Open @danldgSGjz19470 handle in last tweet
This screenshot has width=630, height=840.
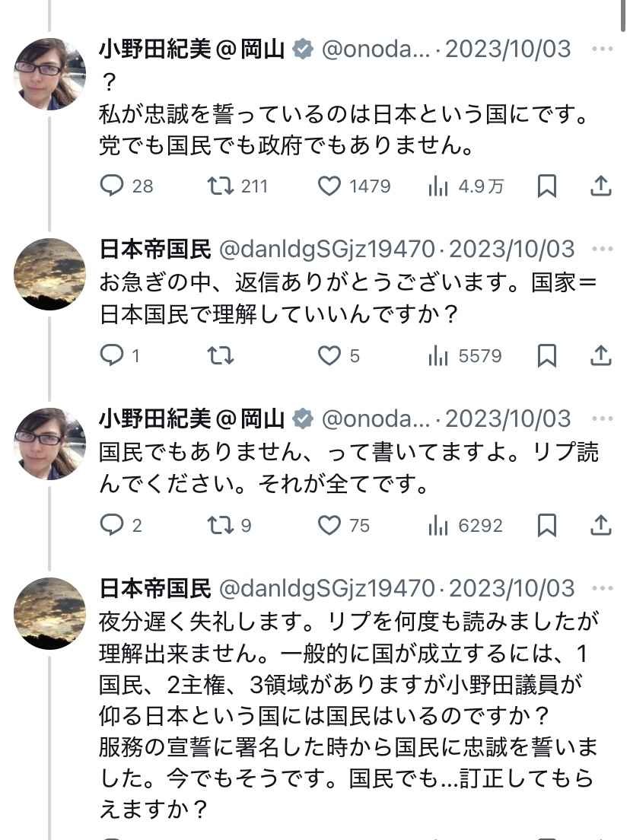(326, 588)
